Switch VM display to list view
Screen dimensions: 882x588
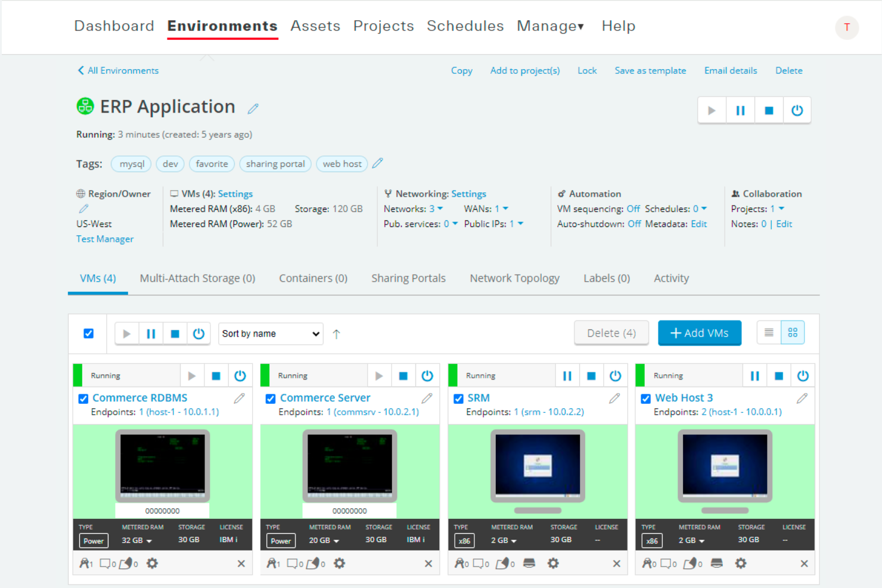pos(768,332)
